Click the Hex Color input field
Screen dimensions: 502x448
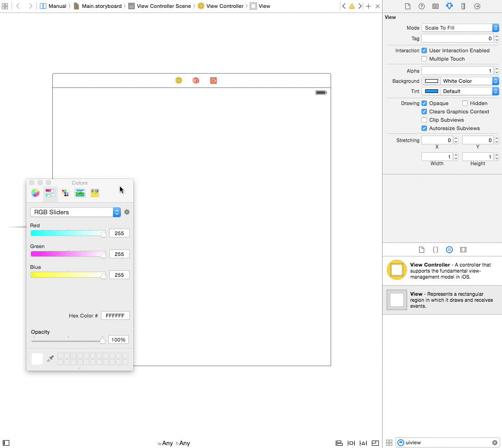[x=115, y=316]
